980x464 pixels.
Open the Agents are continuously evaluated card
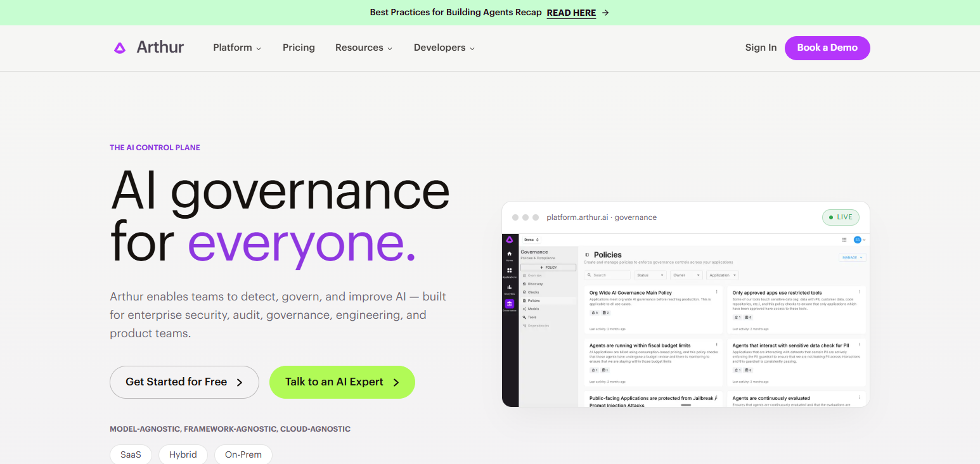(797, 399)
